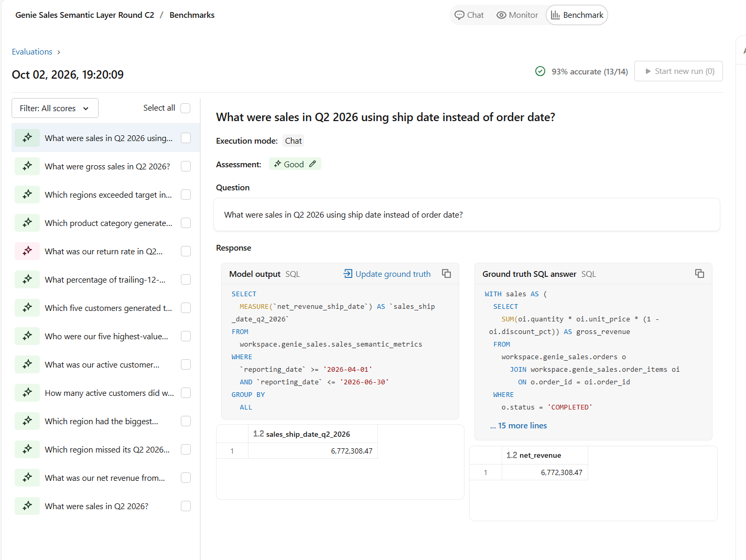Image resolution: width=746 pixels, height=560 pixels.
Task: Open question 'Which five customers generated t...'
Action: (x=109, y=308)
